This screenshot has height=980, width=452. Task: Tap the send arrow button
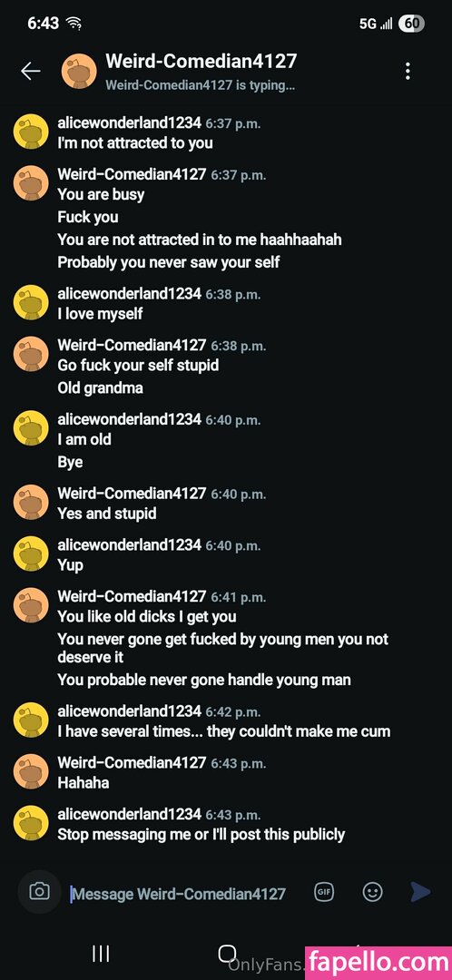coord(421,892)
